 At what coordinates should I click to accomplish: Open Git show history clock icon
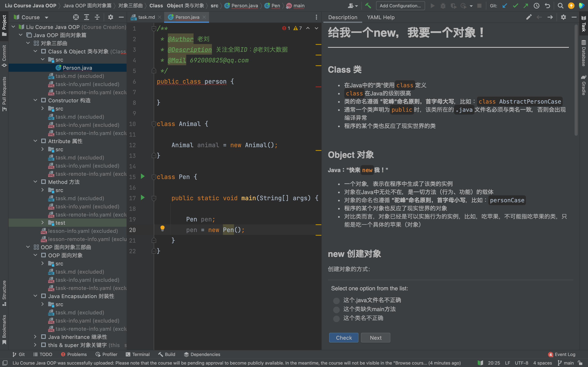[536, 6]
